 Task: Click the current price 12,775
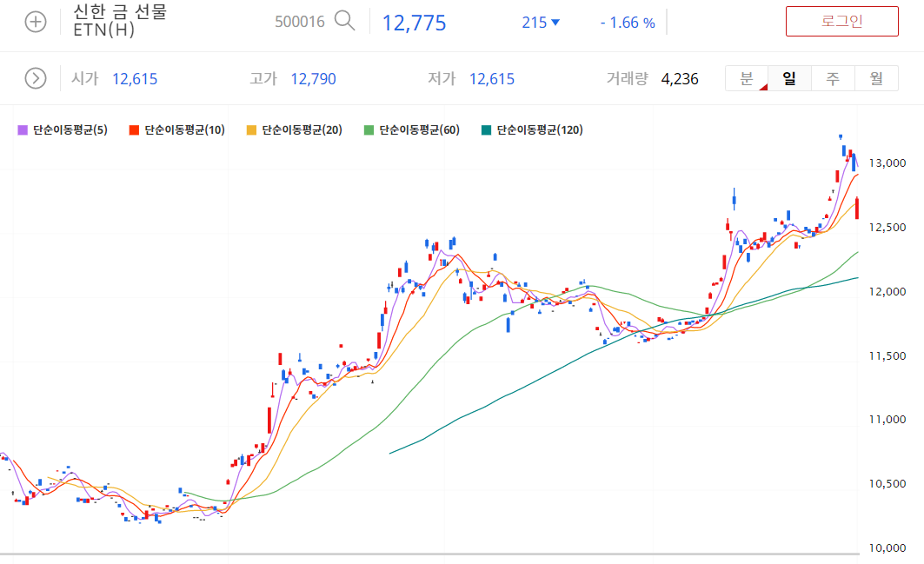[x=415, y=23]
